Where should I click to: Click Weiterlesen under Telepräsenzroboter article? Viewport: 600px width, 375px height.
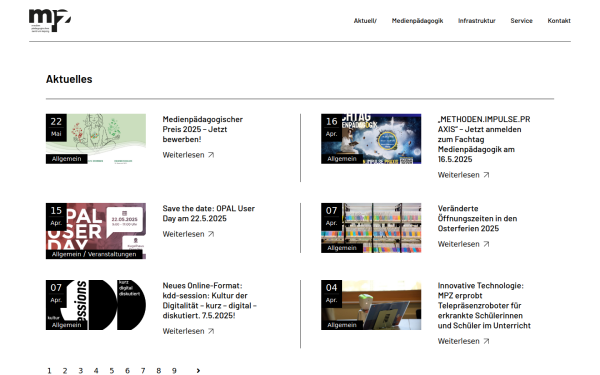tap(458, 341)
